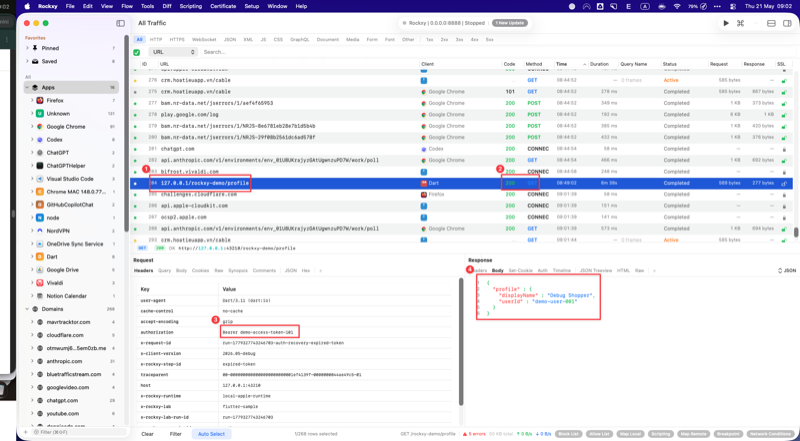Collapse the Domains tree group
Image resolution: width=800 pixels, height=441 pixels.
(27, 309)
